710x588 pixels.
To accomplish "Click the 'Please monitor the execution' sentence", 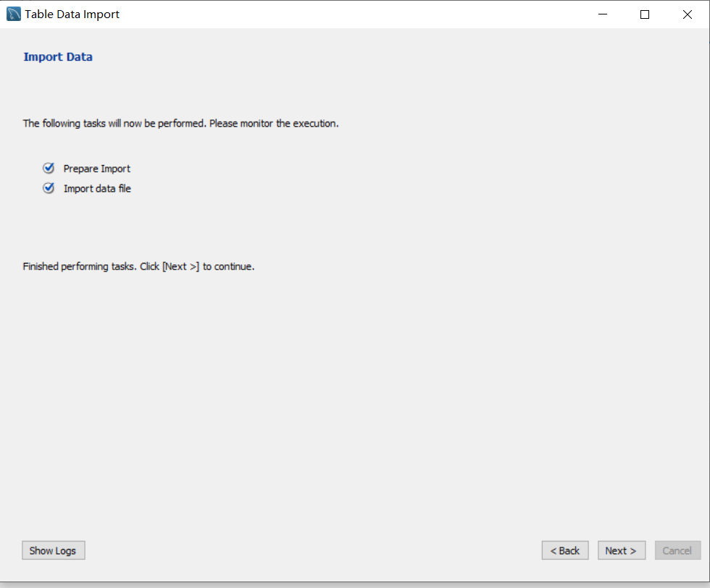I will coord(274,123).
